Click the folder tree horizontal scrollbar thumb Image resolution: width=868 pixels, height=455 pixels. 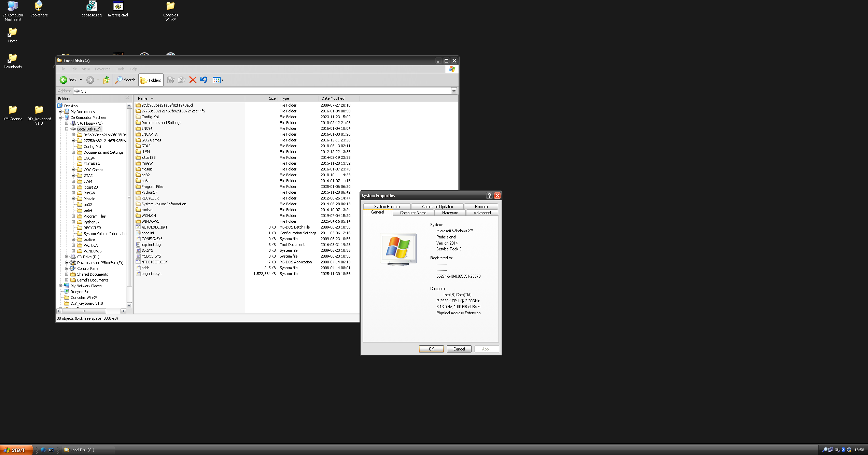tap(84, 311)
